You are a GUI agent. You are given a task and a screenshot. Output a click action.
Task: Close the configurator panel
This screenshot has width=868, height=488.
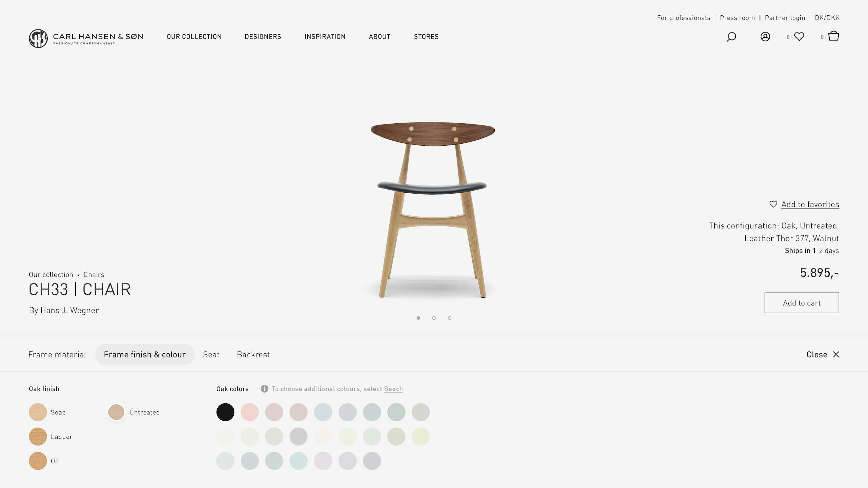(823, 354)
